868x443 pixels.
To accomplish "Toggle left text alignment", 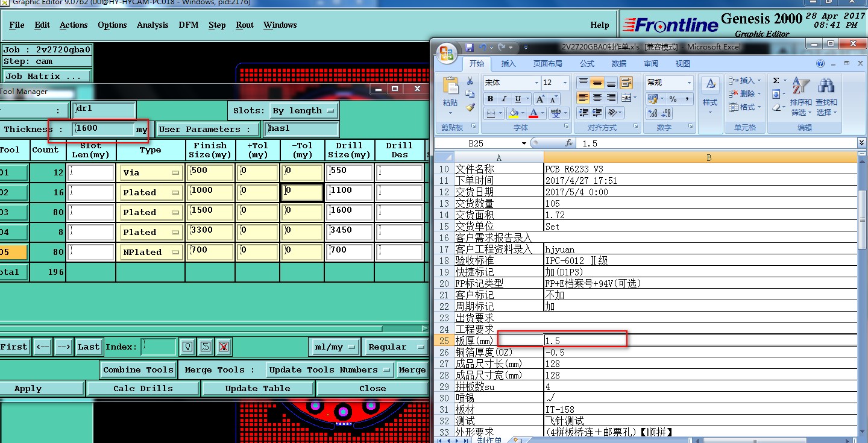I will 583,98.
